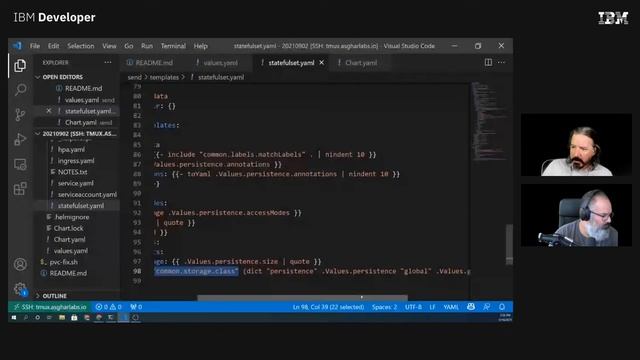Open the Manage gear icon
The image size is (640, 360).
20,289
